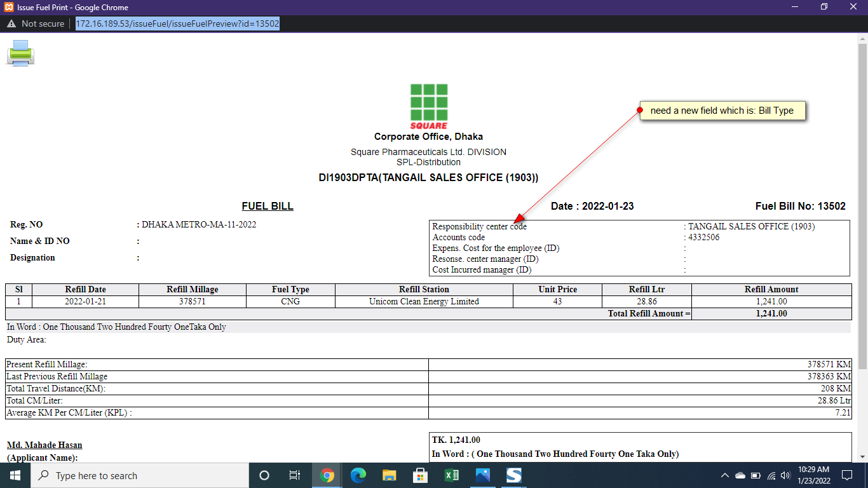Expand hidden system tray icons
Screen dimensions: 868x488
click(724, 475)
